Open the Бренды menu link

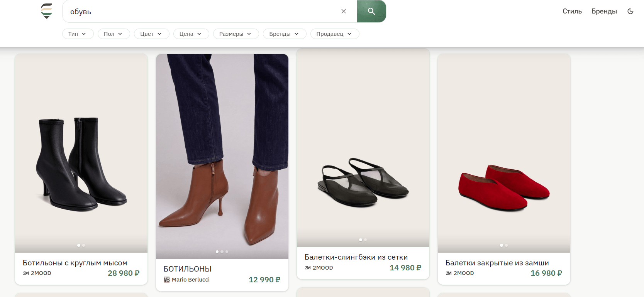[604, 11]
